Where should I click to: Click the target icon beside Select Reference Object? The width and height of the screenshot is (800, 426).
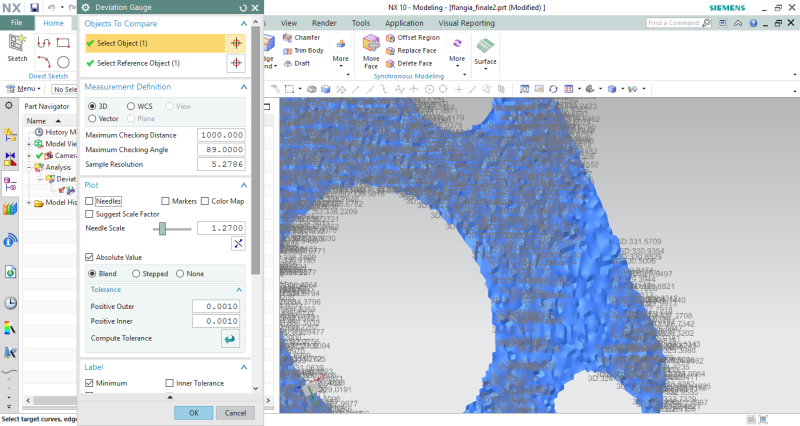[x=236, y=63]
